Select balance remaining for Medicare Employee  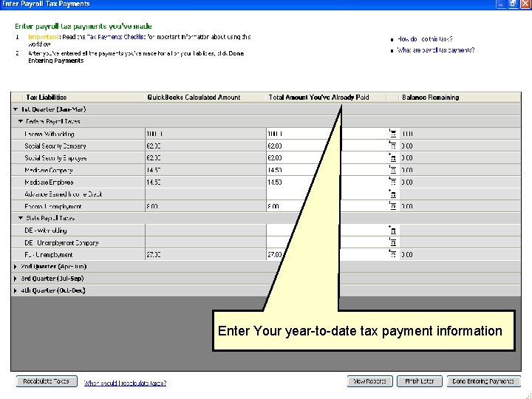[460, 183]
